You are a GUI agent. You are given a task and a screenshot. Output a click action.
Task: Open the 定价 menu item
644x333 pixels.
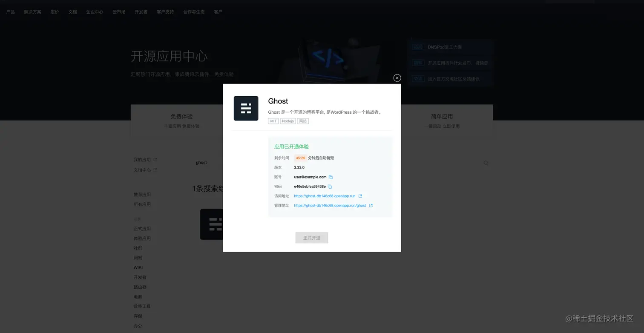coord(55,12)
